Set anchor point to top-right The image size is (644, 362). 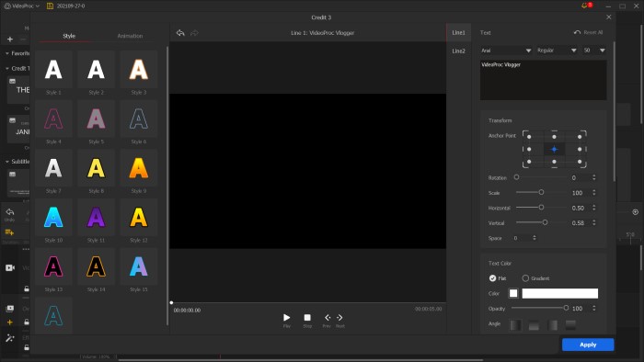pyautogui.click(x=580, y=137)
